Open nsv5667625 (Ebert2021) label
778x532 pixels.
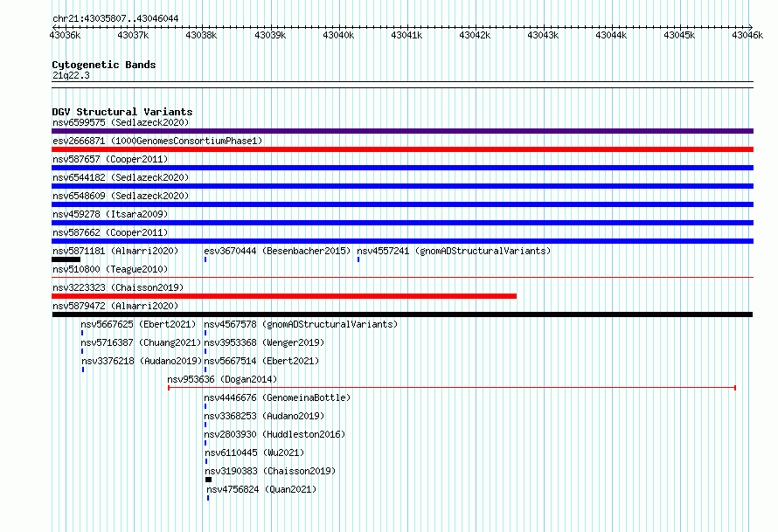click(138, 324)
